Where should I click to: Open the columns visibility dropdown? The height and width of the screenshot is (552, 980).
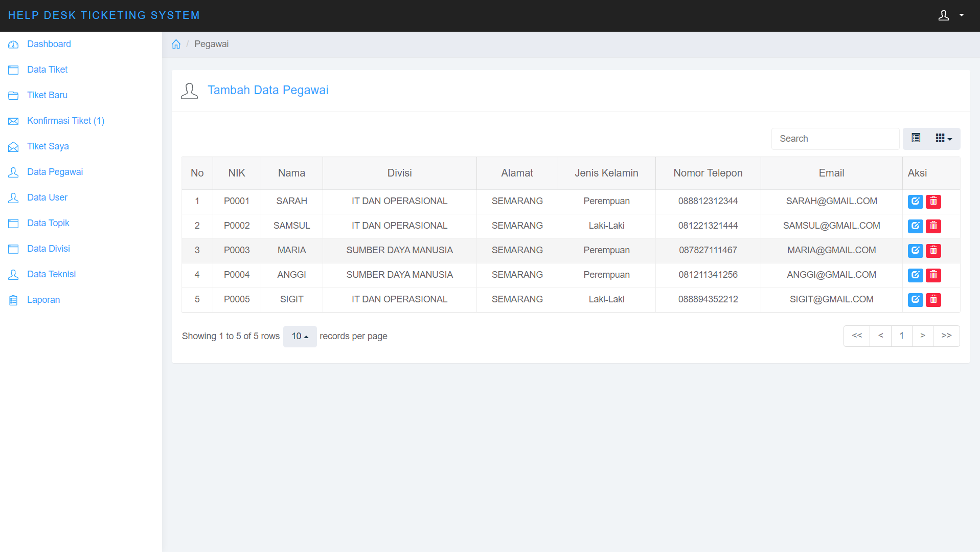943,139
